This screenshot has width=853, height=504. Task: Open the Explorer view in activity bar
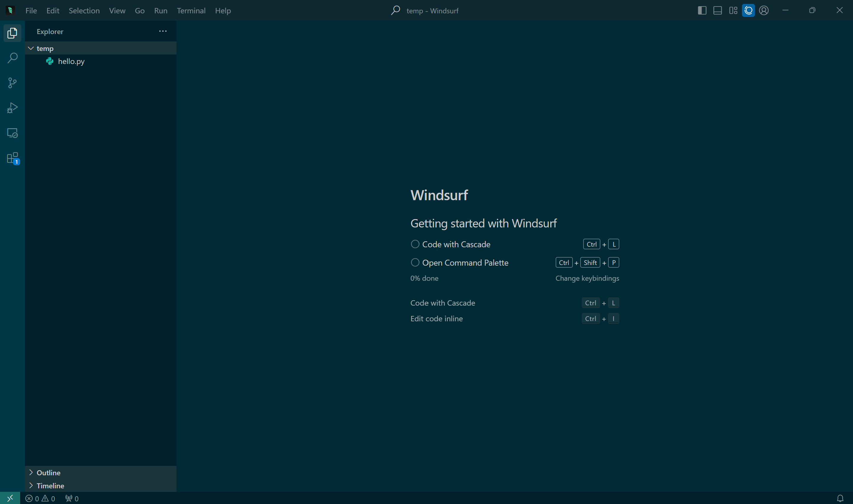pyautogui.click(x=12, y=33)
